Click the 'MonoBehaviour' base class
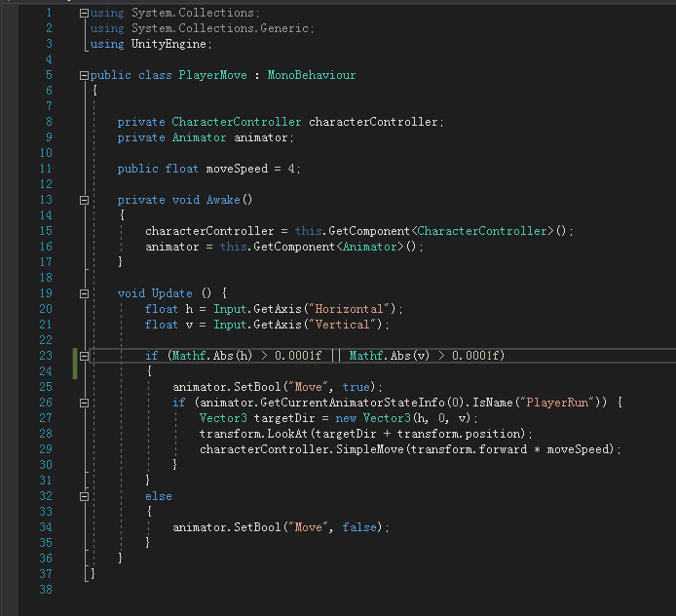This screenshot has height=616, width=676. [312, 75]
